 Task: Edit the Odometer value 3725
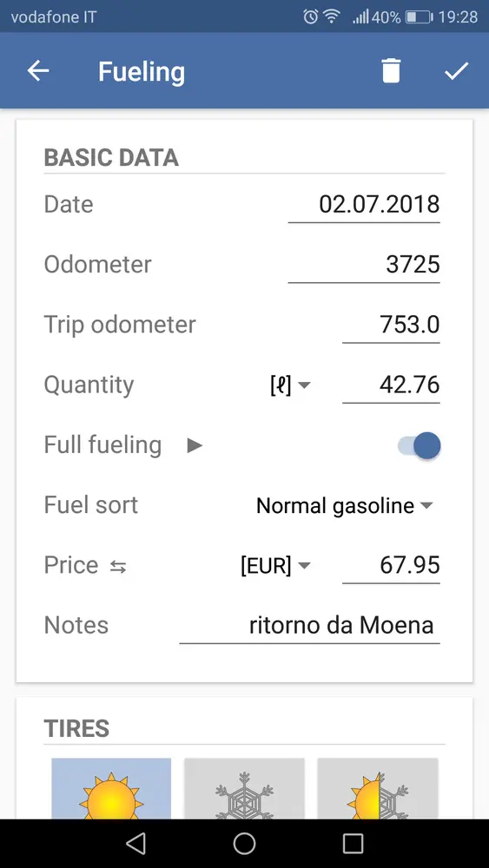click(364, 265)
